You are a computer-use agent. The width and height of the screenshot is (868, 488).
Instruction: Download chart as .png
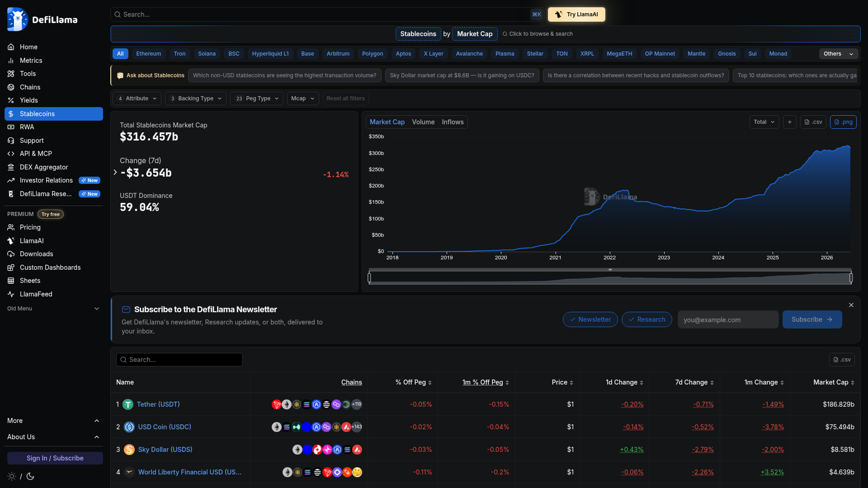click(x=843, y=122)
